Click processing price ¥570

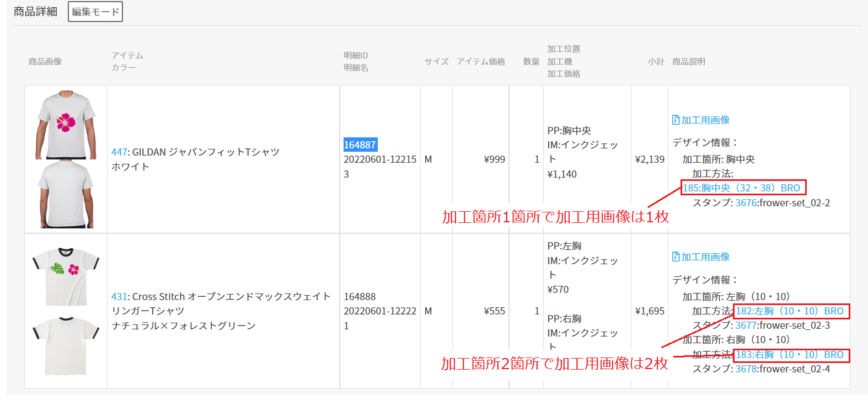click(x=558, y=289)
